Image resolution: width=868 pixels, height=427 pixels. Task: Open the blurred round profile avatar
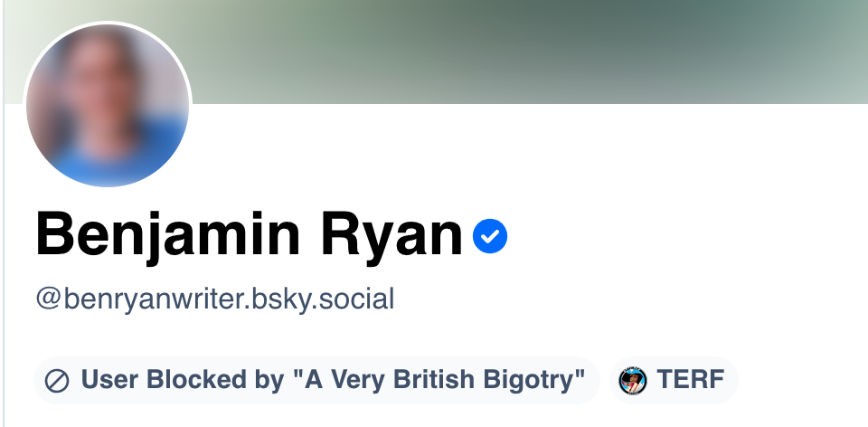pos(108,105)
